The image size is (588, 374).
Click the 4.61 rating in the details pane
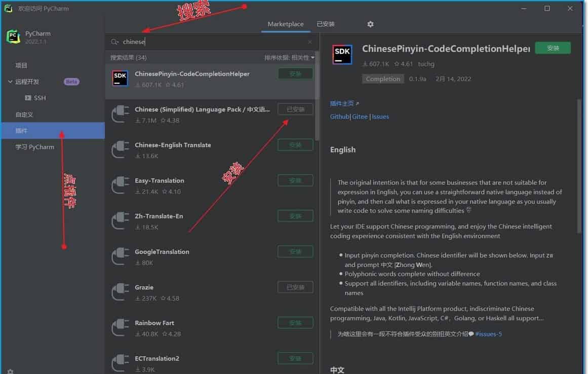click(x=404, y=64)
